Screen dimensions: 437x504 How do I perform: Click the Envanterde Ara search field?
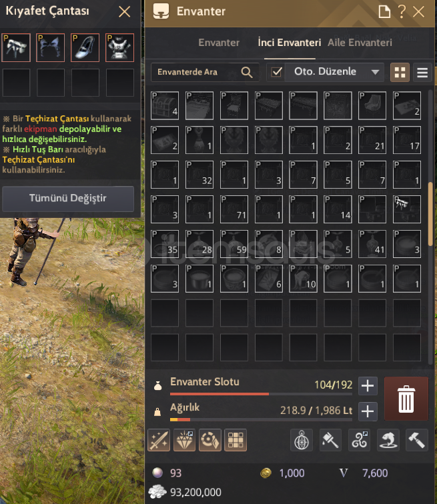205,72
